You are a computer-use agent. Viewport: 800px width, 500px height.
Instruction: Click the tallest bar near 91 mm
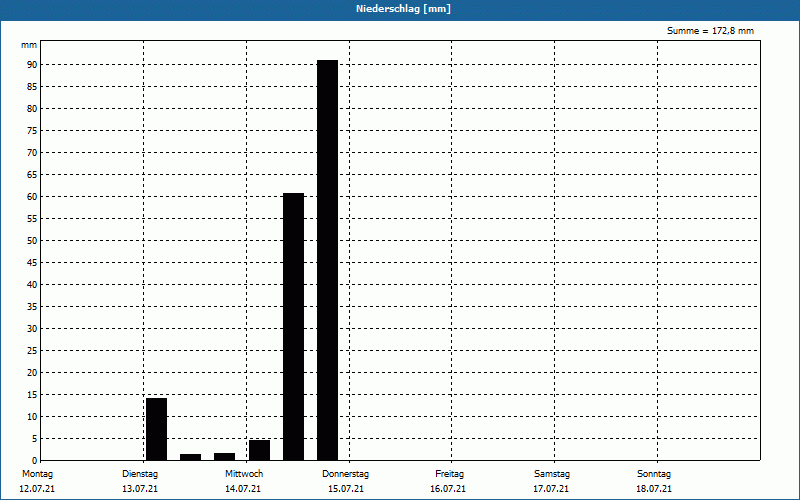[x=328, y=260]
